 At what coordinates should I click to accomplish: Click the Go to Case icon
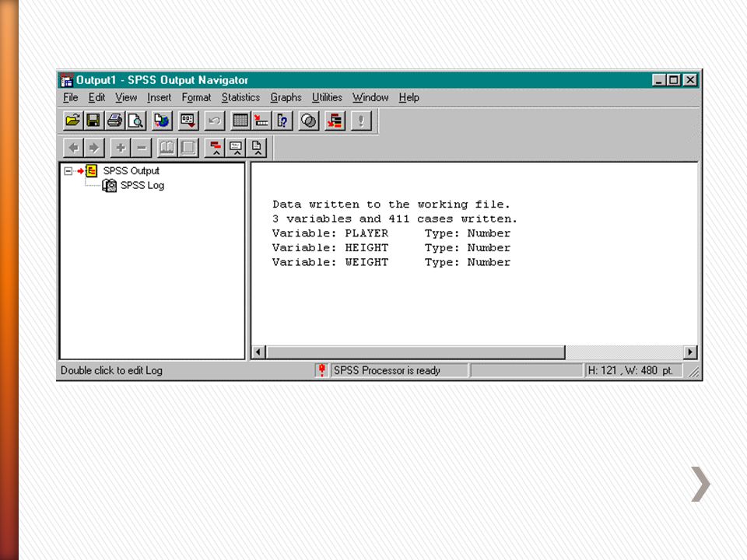pos(261,121)
